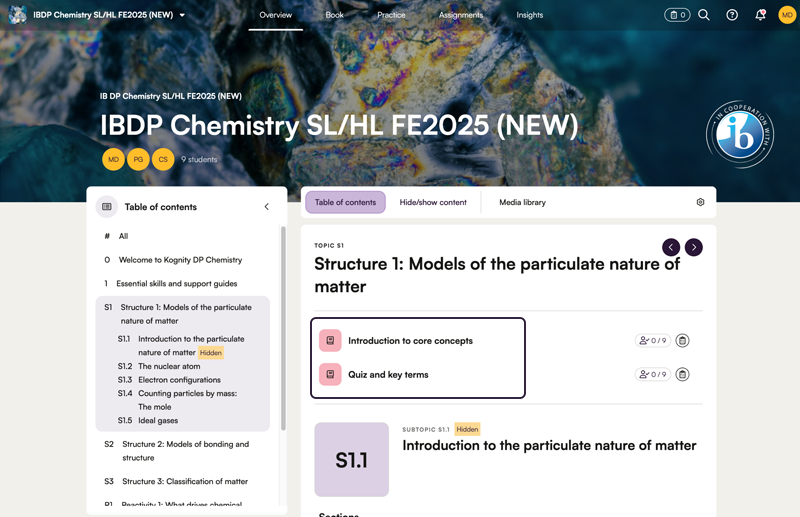Click the Introduction to core concepts book icon
The image size is (800, 517).
330,340
